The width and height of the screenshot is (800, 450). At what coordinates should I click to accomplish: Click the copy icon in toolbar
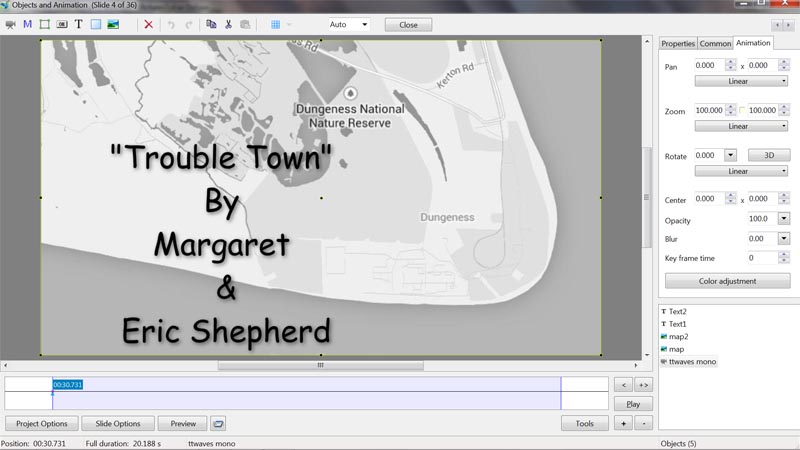(x=211, y=24)
